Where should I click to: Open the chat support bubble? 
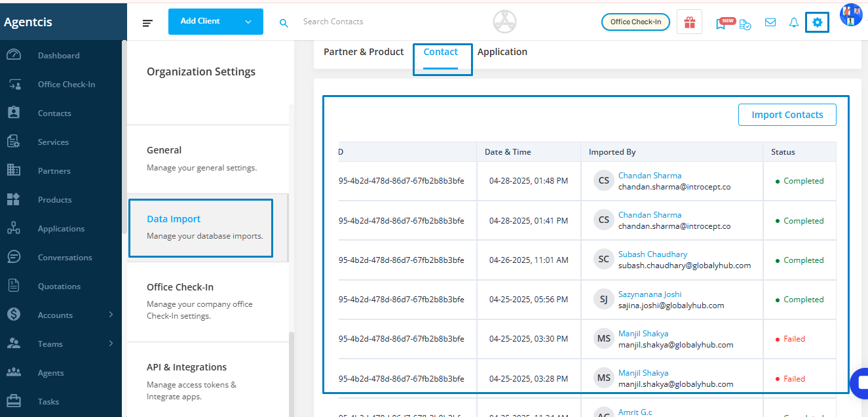(x=859, y=382)
